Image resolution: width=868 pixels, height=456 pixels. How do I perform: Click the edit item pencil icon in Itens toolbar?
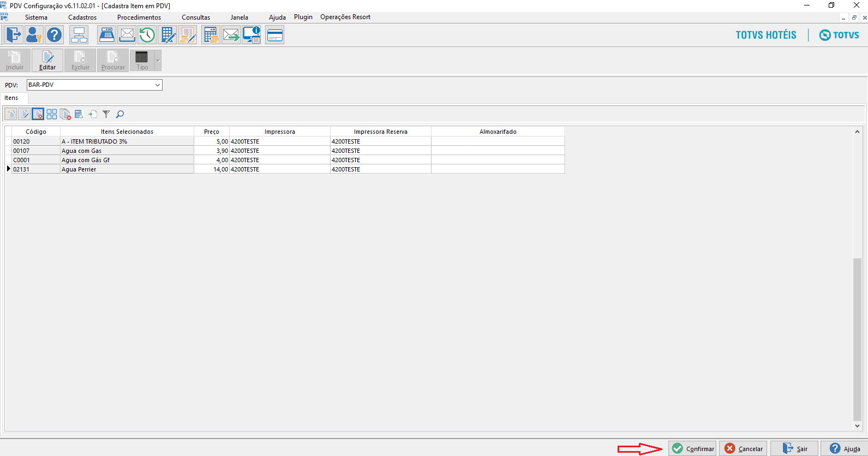(x=25, y=114)
